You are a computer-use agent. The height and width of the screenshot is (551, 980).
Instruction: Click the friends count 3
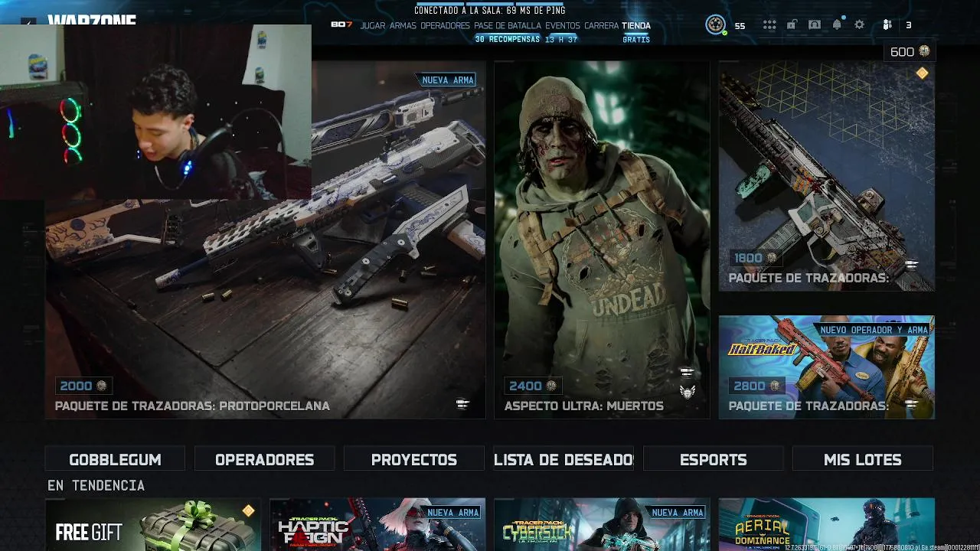click(x=909, y=25)
